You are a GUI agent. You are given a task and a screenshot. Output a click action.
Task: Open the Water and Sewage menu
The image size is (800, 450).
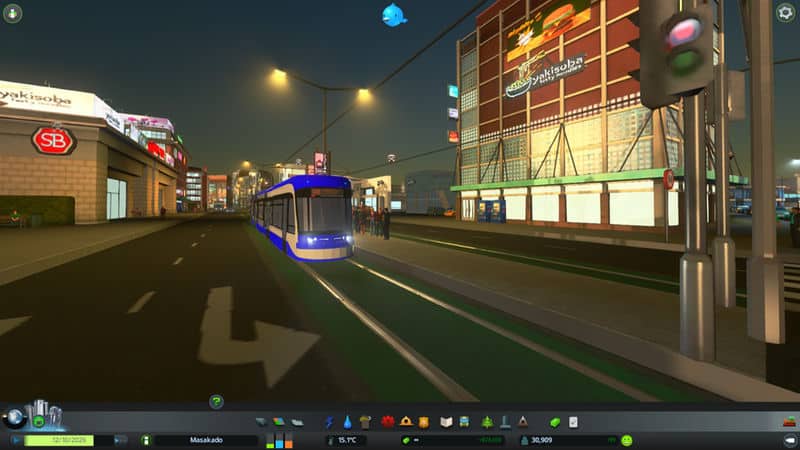coord(347,422)
